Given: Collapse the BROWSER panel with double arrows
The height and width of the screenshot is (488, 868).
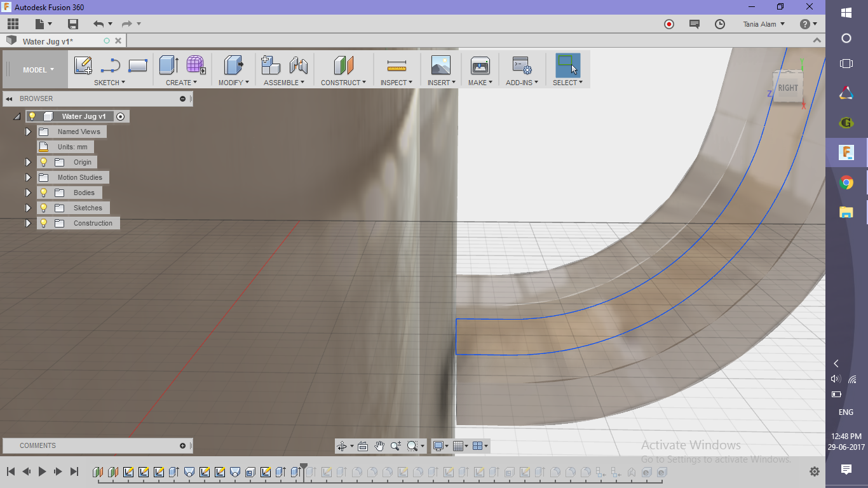Looking at the screenshot, I should 10,98.
